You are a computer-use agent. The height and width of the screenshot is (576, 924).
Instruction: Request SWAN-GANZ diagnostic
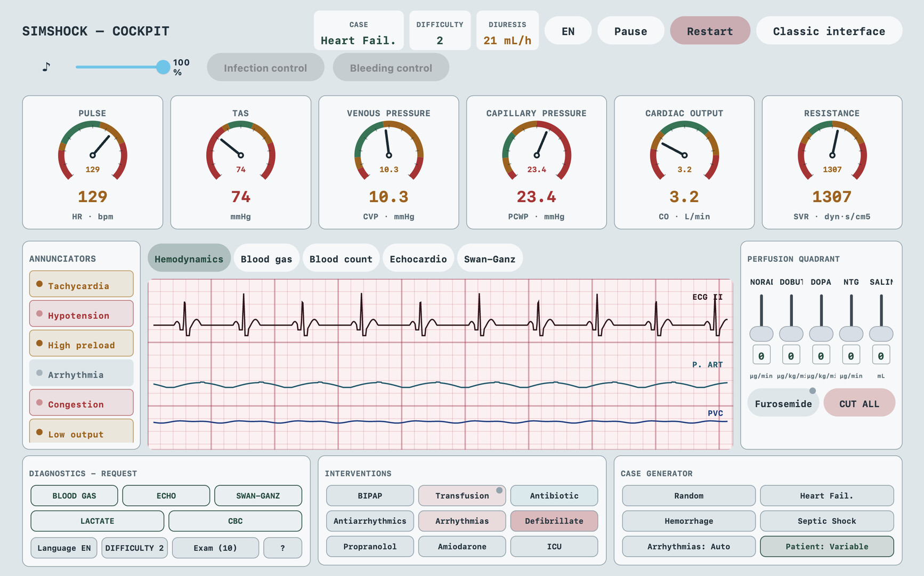(x=258, y=495)
